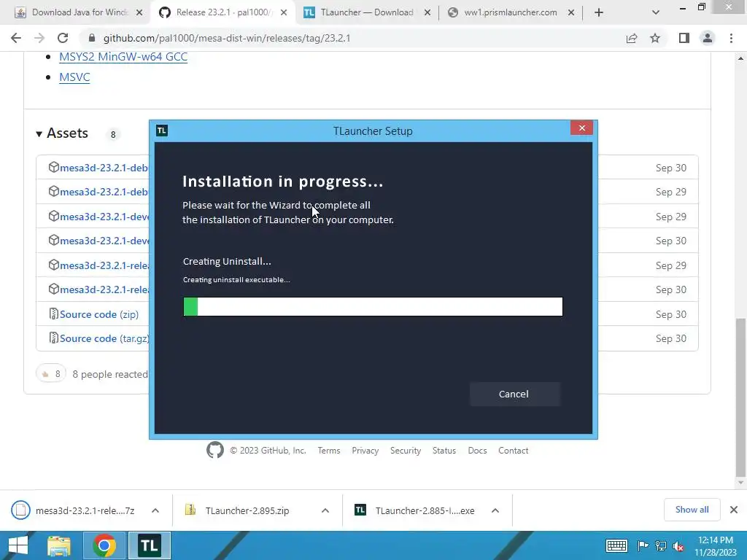Open the Contact footer link

(513, 451)
